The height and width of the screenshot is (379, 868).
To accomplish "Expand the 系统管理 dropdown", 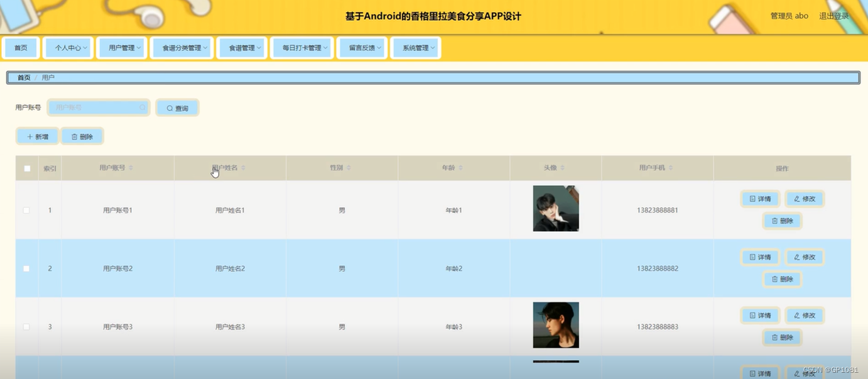I will [415, 47].
